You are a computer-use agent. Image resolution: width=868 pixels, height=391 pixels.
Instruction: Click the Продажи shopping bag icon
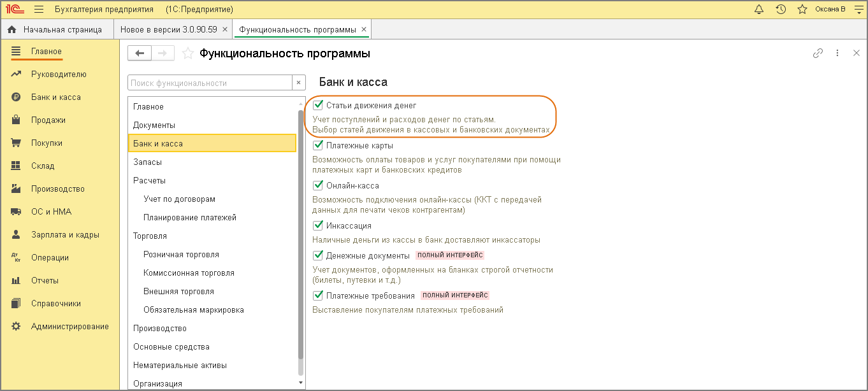click(x=17, y=120)
